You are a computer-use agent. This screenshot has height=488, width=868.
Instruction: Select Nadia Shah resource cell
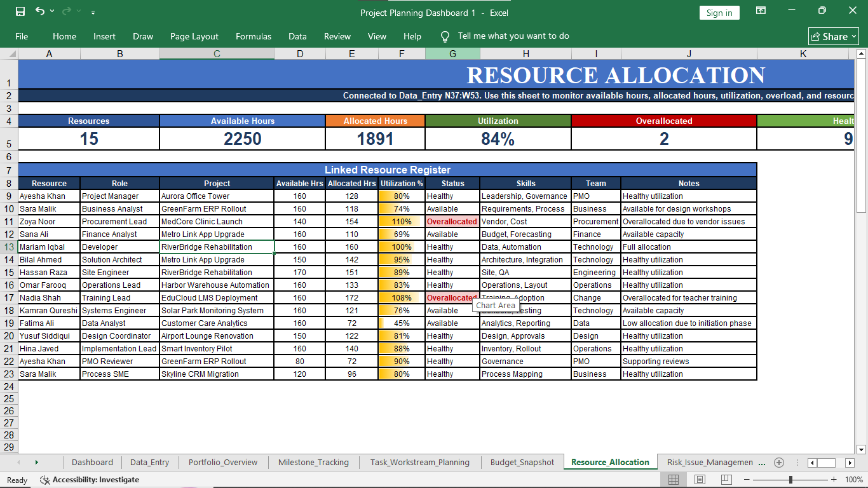[49, 298]
